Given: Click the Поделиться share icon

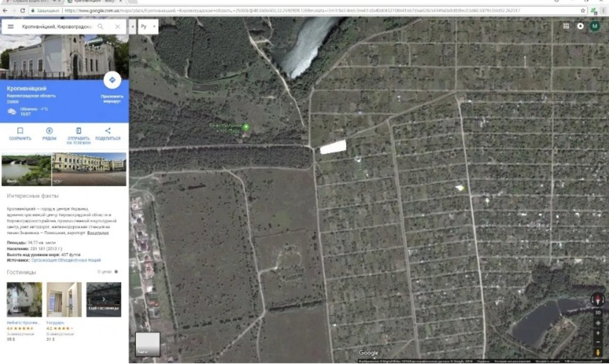Looking at the screenshot, I should pyautogui.click(x=108, y=131).
